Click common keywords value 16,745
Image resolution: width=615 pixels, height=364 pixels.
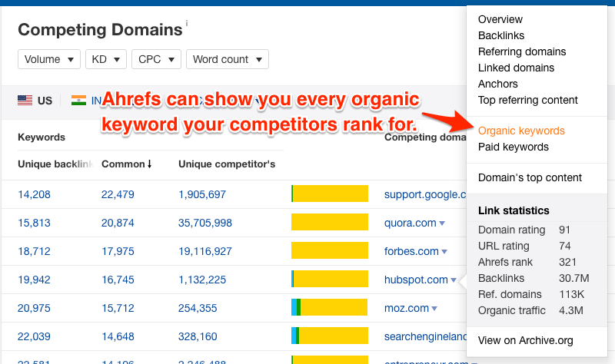tap(118, 280)
